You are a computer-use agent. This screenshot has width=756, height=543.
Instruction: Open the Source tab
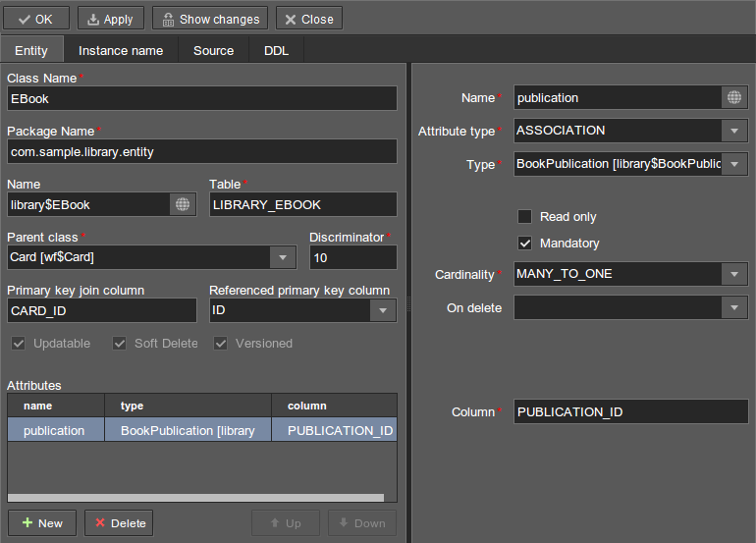pyautogui.click(x=214, y=50)
